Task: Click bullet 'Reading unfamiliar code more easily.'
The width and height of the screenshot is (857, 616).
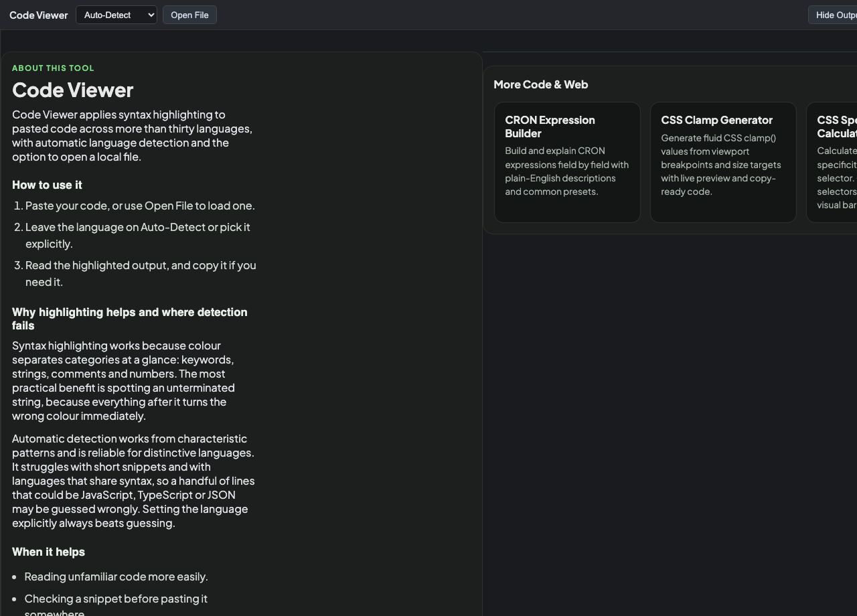Action: (116, 576)
